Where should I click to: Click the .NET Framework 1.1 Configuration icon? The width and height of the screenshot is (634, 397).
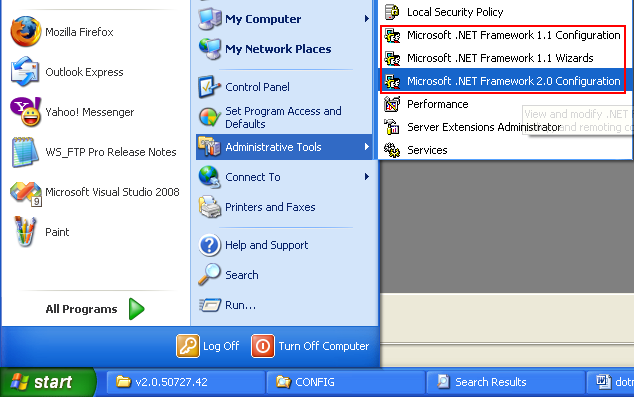(392, 35)
